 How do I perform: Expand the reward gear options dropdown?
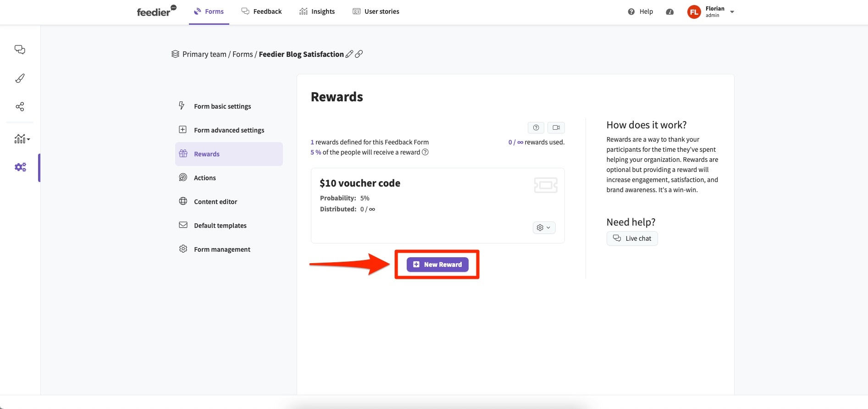click(544, 227)
